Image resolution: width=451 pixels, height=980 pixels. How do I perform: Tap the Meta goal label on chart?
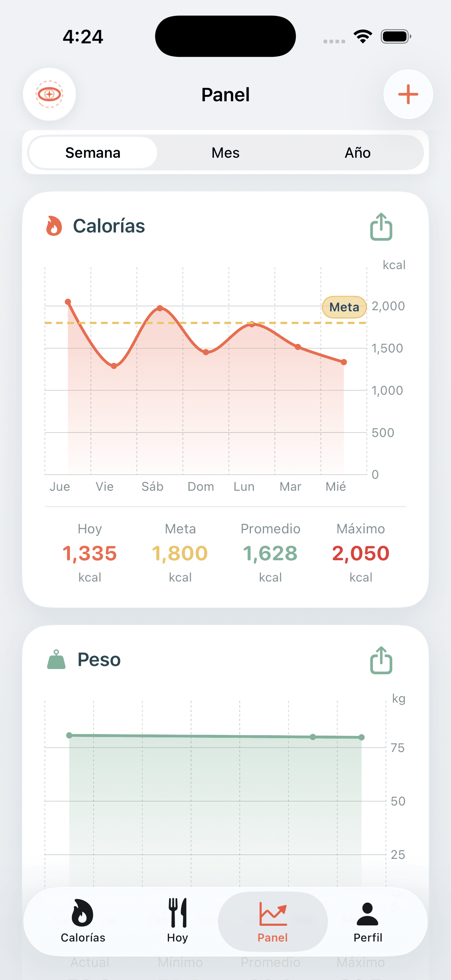coord(344,307)
